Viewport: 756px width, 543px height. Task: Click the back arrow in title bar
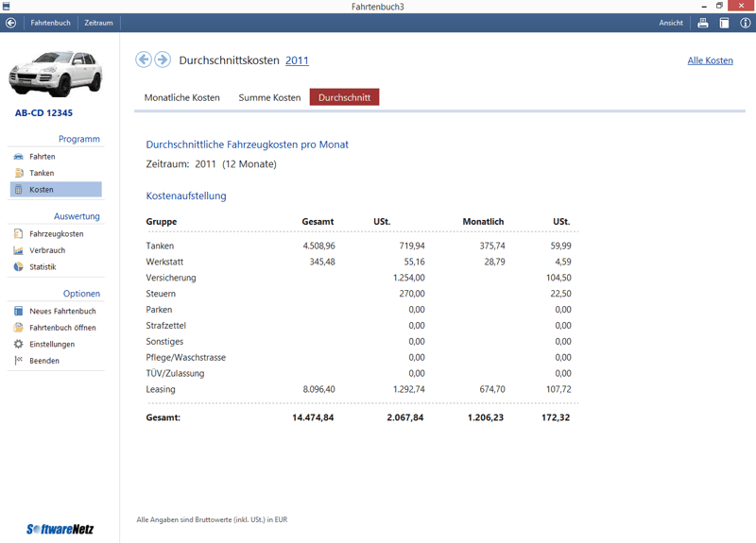coord(11,23)
